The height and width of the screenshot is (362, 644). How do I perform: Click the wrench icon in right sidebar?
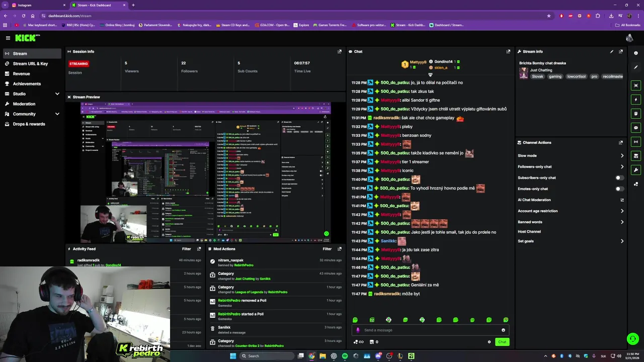tap(636, 170)
